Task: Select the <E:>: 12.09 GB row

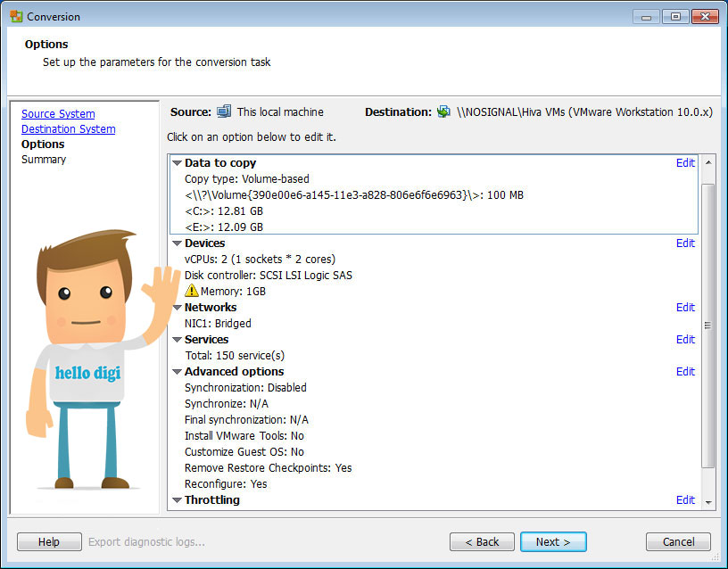Action: coord(224,227)
